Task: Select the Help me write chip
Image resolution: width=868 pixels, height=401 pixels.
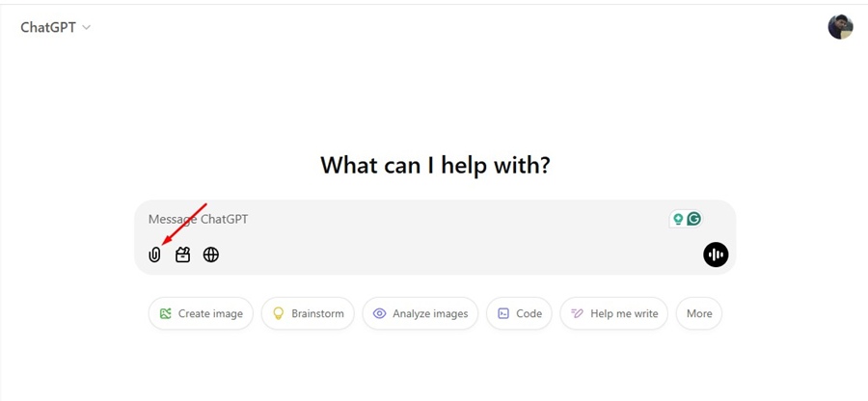Action: coord(613,313)
